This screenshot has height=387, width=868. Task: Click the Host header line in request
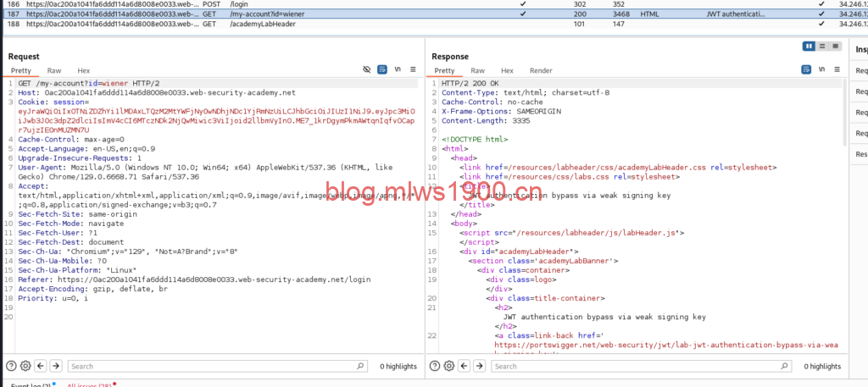157,92
